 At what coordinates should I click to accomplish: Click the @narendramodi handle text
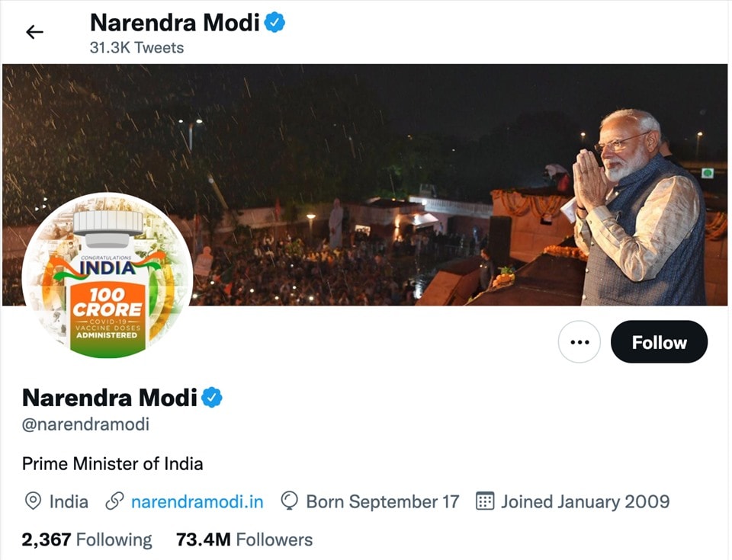(x=85, y=424)
